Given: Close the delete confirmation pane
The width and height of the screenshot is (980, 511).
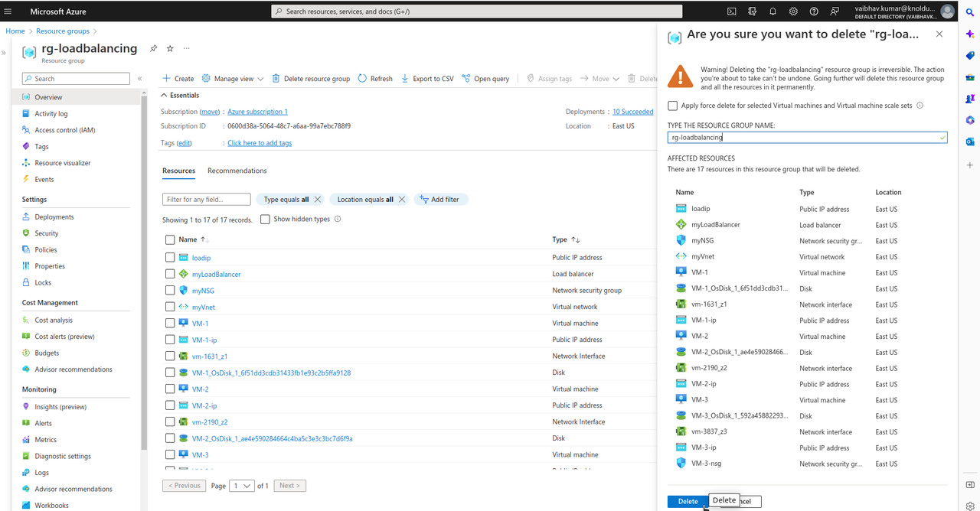Looking at the screenshot, I should coord(939,34).
